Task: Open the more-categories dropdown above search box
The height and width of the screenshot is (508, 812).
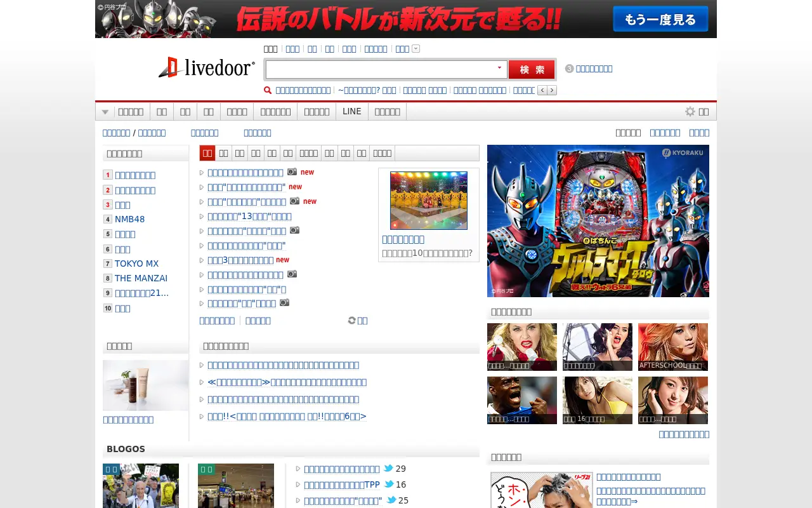Action: pyautogui.click(x=416, y=49)
